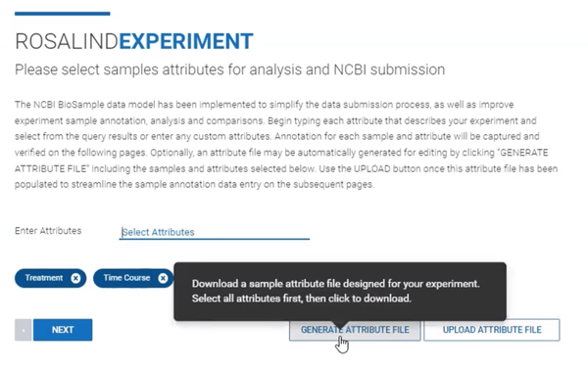
Task: Click the ROSALIND word in the heading
Action: point(67,41)
